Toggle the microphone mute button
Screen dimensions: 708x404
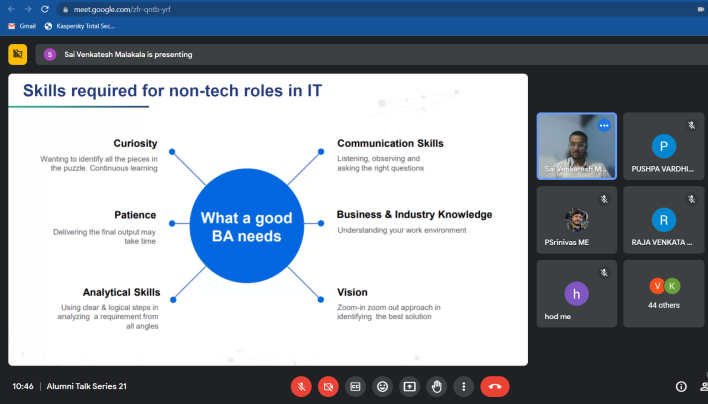pos(301,386)
